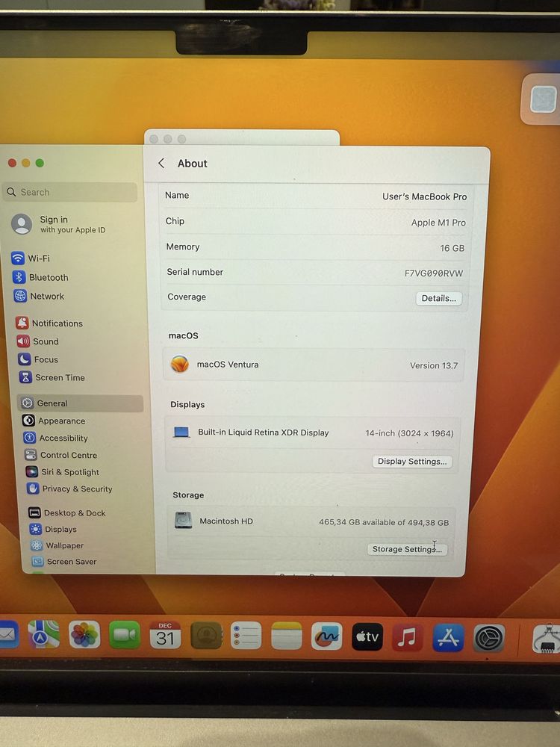560x747 pixels.
Task: Open Photos from the Dock
Action: click(x=84, y=635)
